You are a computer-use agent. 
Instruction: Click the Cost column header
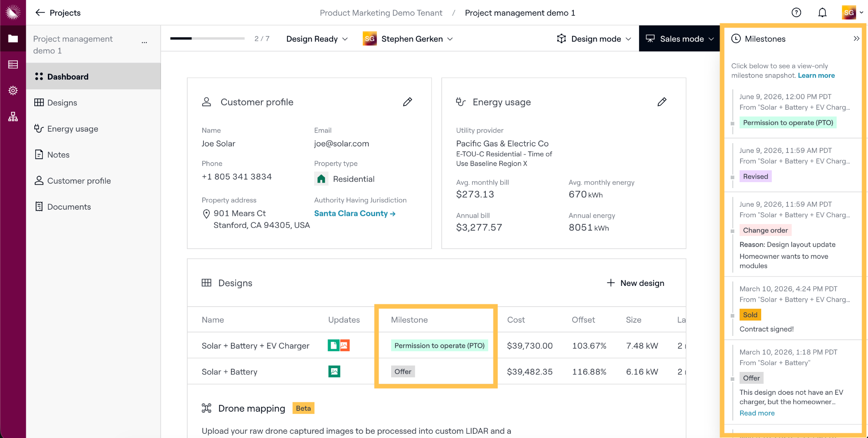[516, 320]
